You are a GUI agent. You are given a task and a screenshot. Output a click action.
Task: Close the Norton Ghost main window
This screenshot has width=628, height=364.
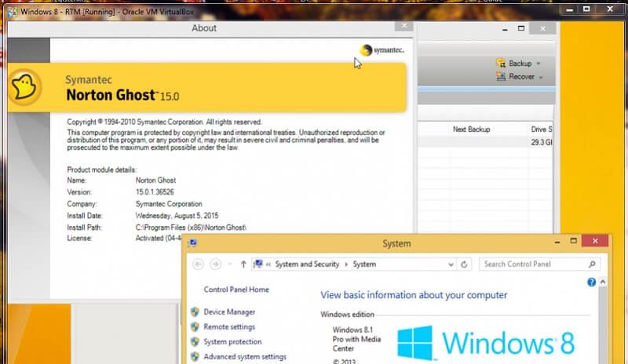coord(542,28)
